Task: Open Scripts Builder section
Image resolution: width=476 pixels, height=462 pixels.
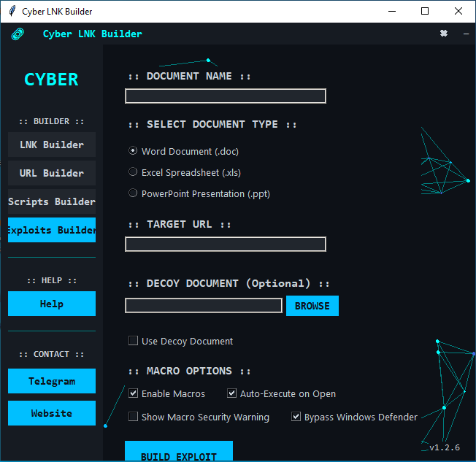Action: tap(52, 201)
